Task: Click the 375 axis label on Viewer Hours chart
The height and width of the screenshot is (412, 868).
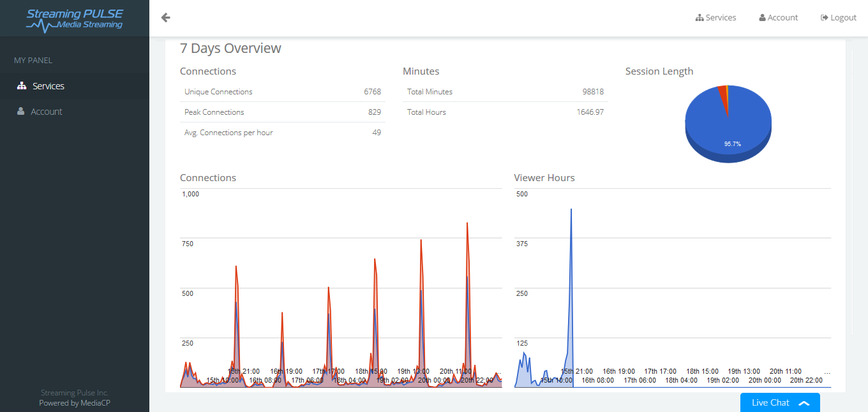Action: (522, 244)
